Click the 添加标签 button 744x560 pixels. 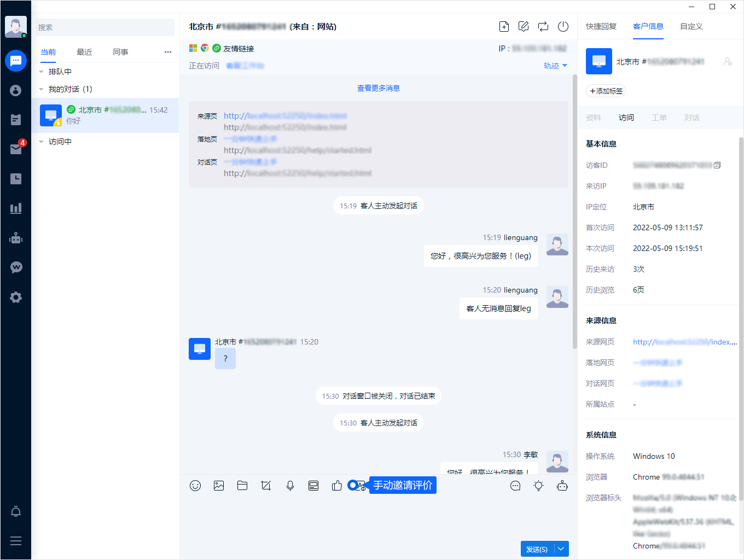pyautogui.click(x=606, y=91)
